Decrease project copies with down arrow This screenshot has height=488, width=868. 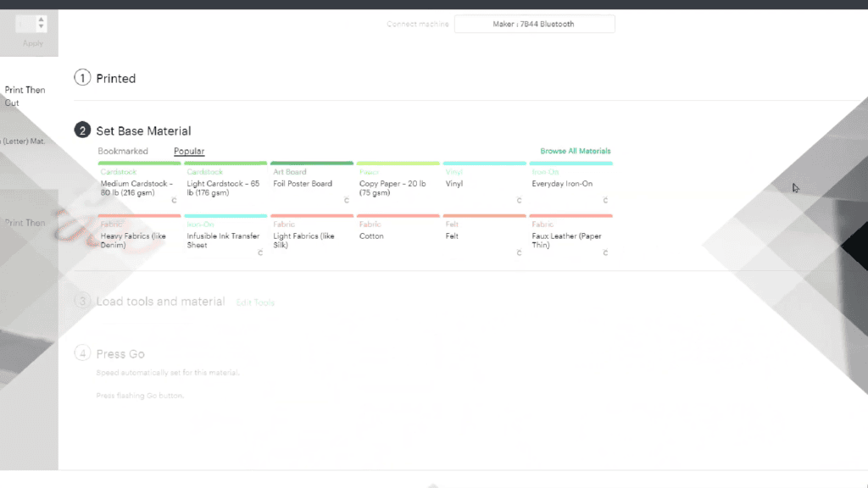(41, 26)
